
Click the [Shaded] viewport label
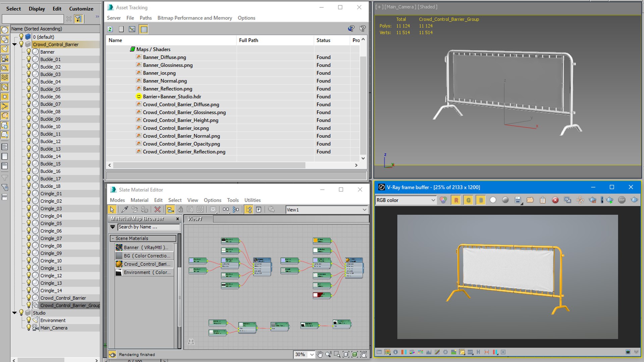click(427, 7)
